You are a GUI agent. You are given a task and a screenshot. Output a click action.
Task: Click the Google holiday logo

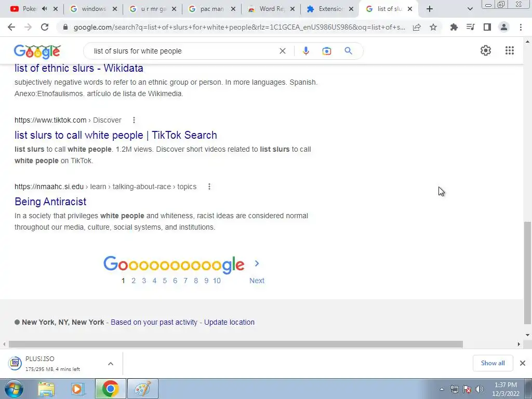pos(37,51)
